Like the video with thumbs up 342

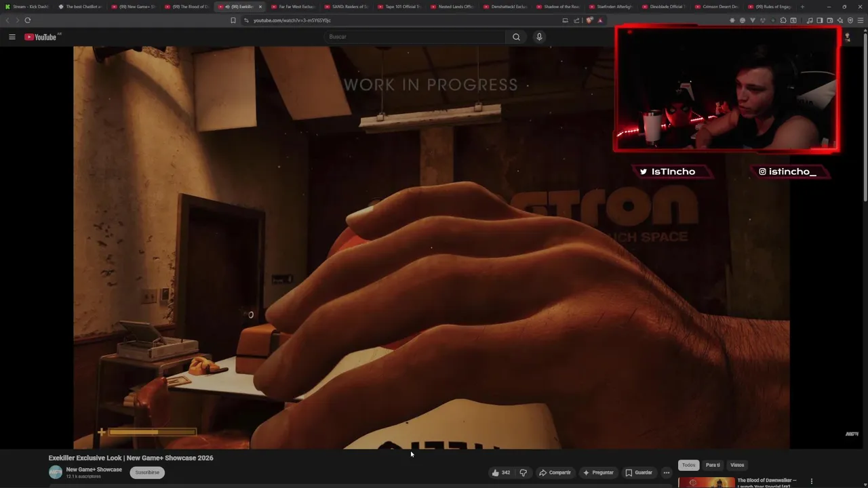click(500, 472)
